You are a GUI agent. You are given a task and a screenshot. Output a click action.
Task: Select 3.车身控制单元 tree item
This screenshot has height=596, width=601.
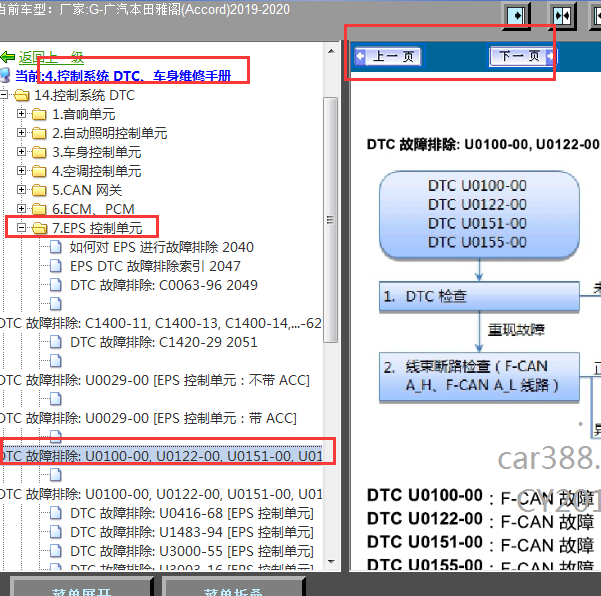pos(97,152)
